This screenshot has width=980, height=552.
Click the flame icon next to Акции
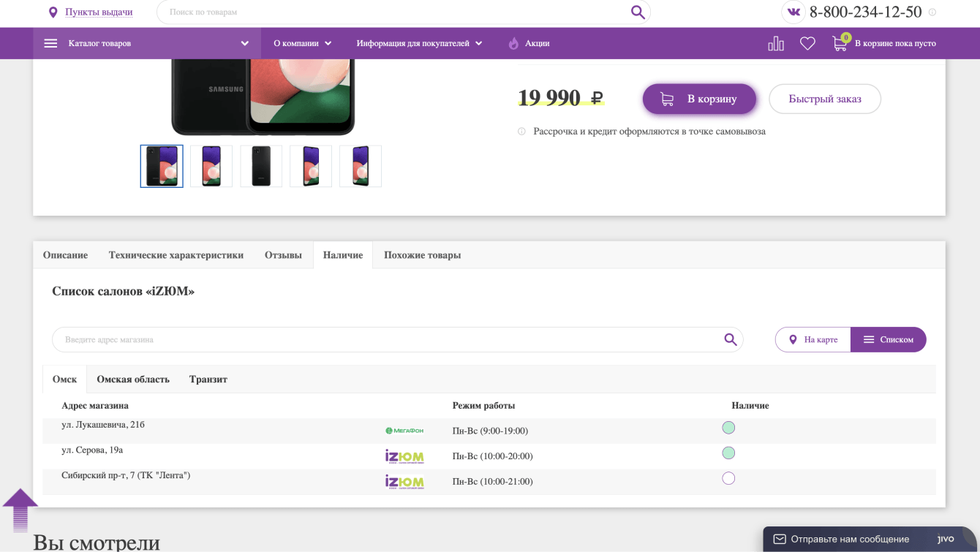click(513, 44)
